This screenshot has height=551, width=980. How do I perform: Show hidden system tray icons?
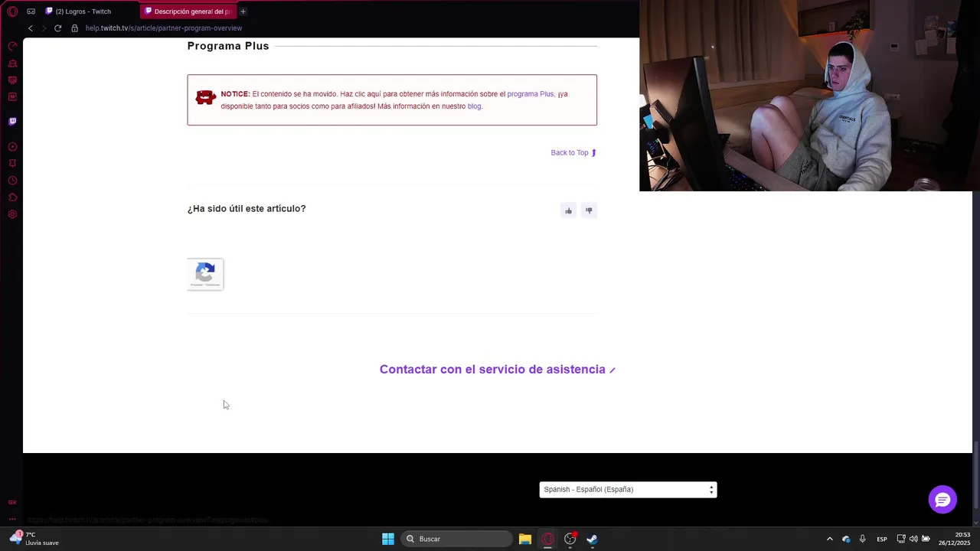pos(829,539)
